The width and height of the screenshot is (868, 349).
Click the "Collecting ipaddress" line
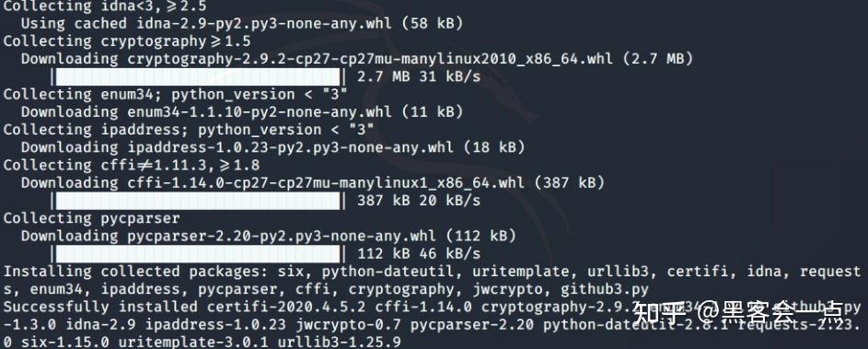click(x=188, y=130)
